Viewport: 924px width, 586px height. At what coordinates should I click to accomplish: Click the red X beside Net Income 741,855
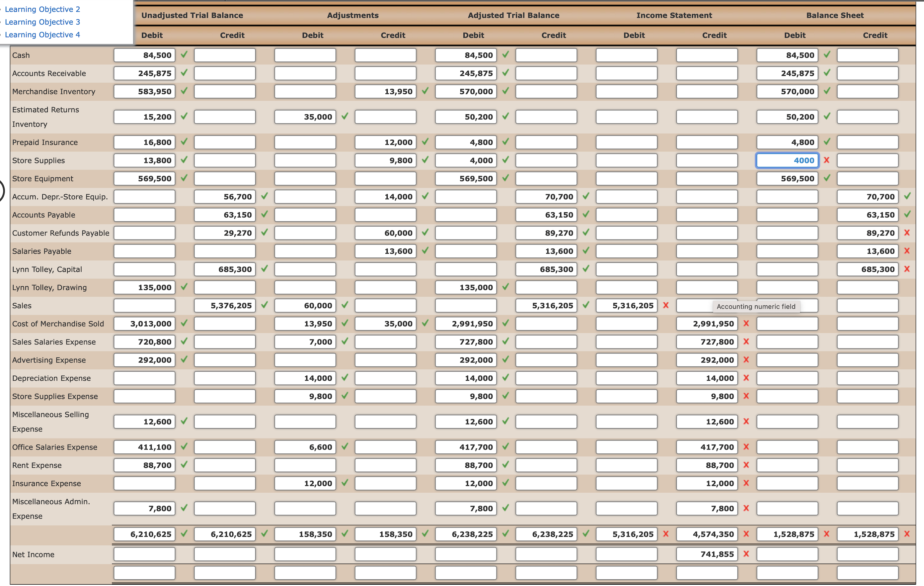[x=746, y=554]
